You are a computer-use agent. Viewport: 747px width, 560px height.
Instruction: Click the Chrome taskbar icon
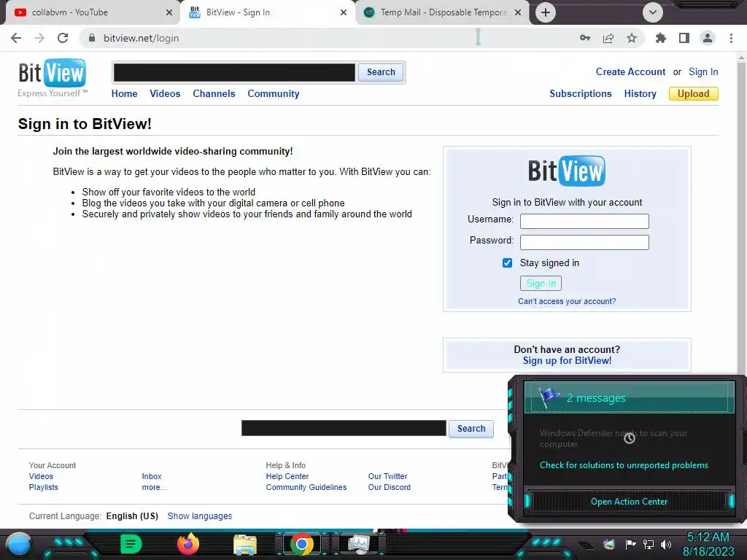(x=301, y=544)
